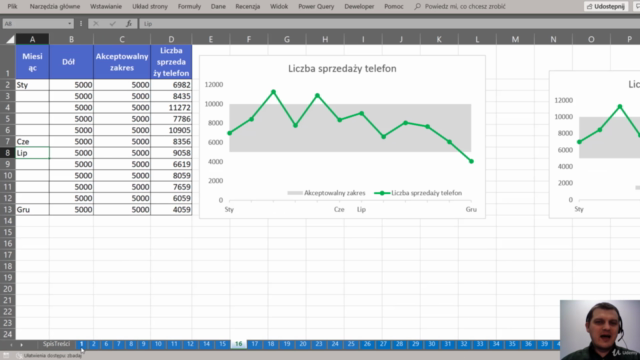Cancel the formula entry with X icon
Image resolution: width=640 pixels, height=360 pixels.
tap(96, 24)
